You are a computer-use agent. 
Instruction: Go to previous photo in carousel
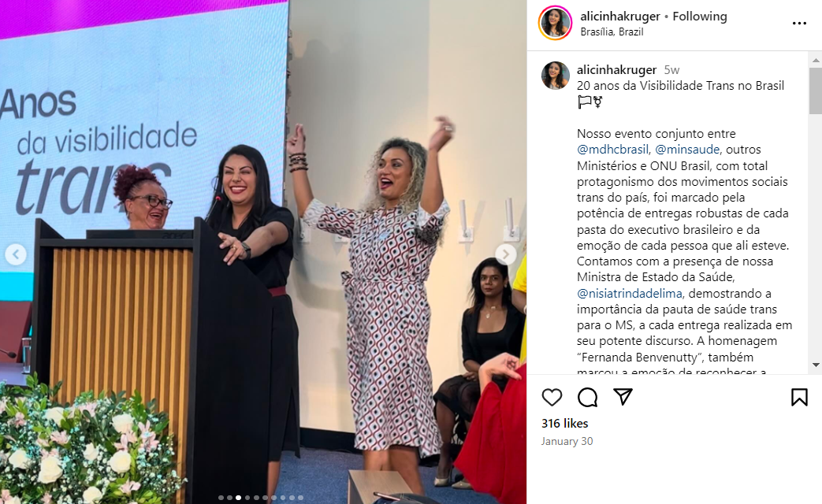[16, 254]
